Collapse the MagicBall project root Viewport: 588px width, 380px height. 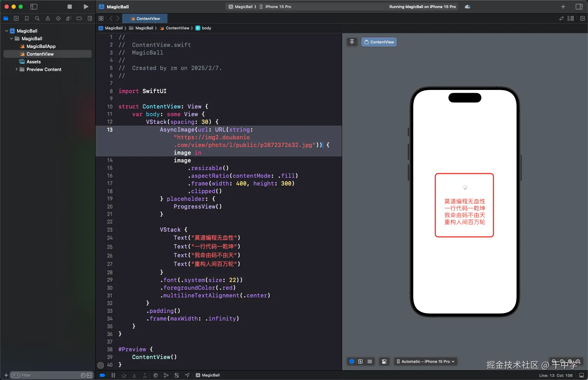6,31
